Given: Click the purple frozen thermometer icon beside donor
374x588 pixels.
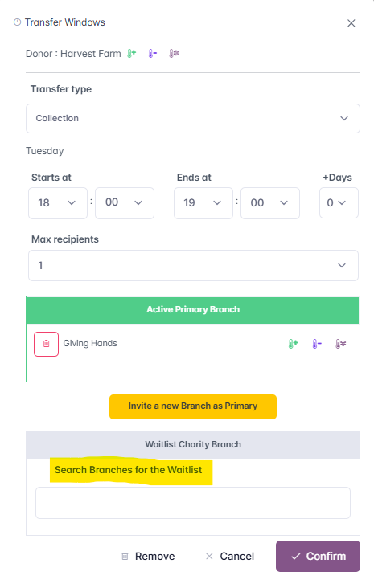Looking at the screenshot, I should (x=174, y=54).
